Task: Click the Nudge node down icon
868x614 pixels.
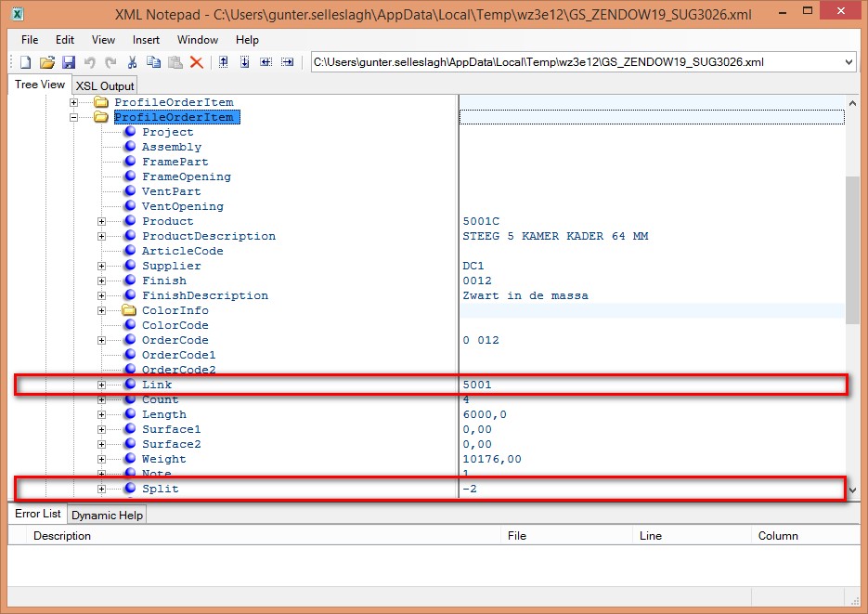Action: coord(245,62)
